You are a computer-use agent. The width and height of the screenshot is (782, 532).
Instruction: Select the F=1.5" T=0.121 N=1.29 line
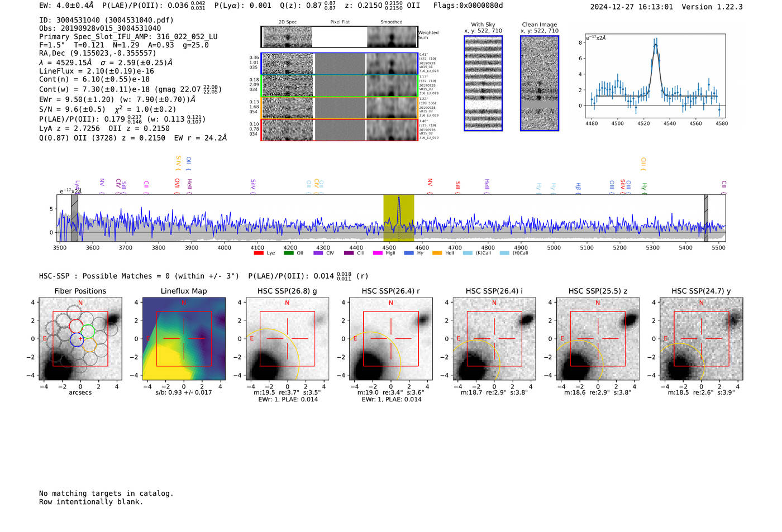pos(124,45)
